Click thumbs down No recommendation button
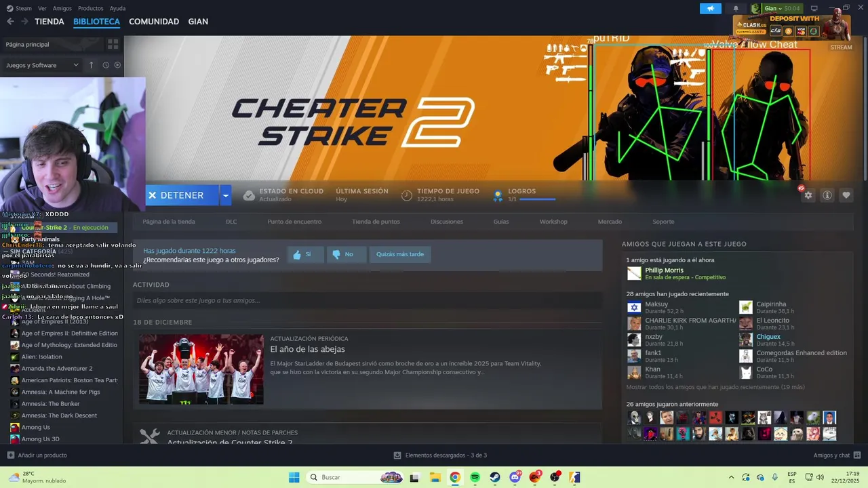This screenshot has height=488, width=868. tap(346, 254)
